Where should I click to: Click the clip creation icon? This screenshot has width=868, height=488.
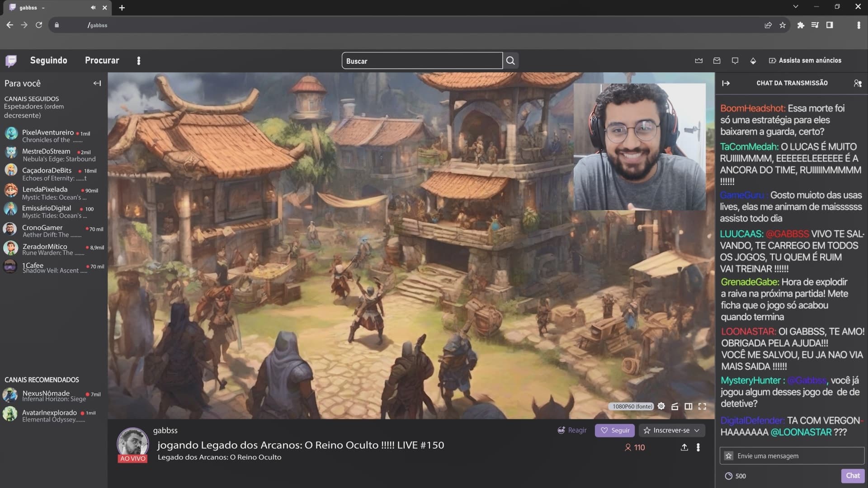675,406
